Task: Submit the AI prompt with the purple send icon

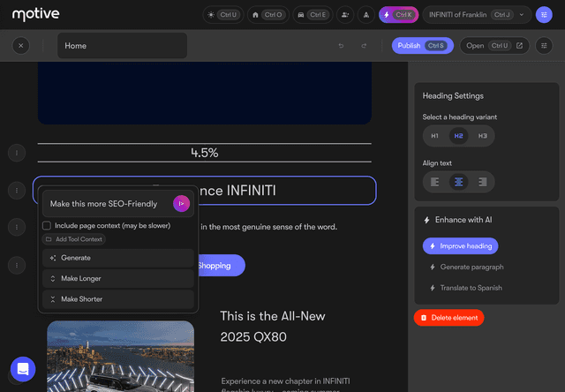Action: coord(181,204)
